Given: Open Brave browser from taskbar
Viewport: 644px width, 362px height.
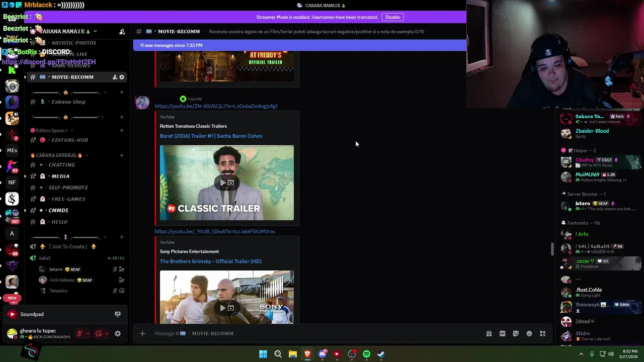Looking at the screenshot, I should [x=307, y=354].
